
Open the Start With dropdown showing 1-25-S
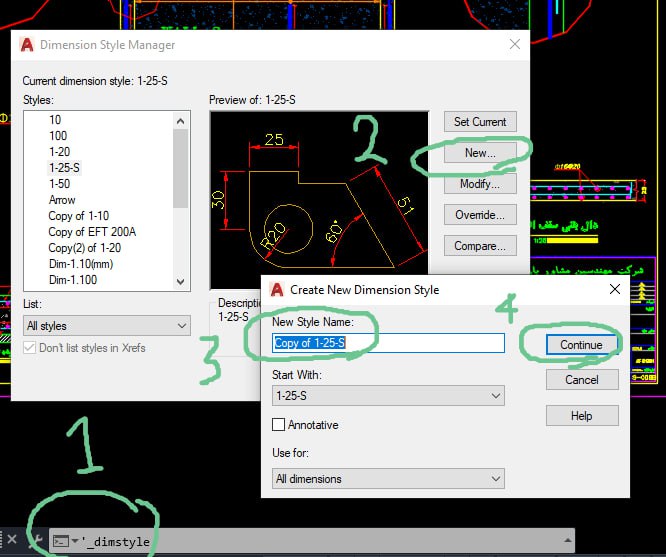tap(388, 396)
